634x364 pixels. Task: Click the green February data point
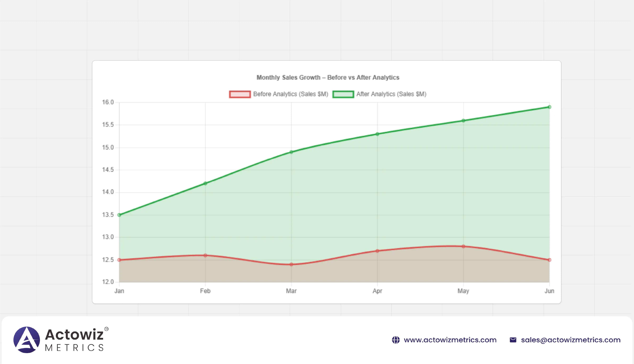205,184
